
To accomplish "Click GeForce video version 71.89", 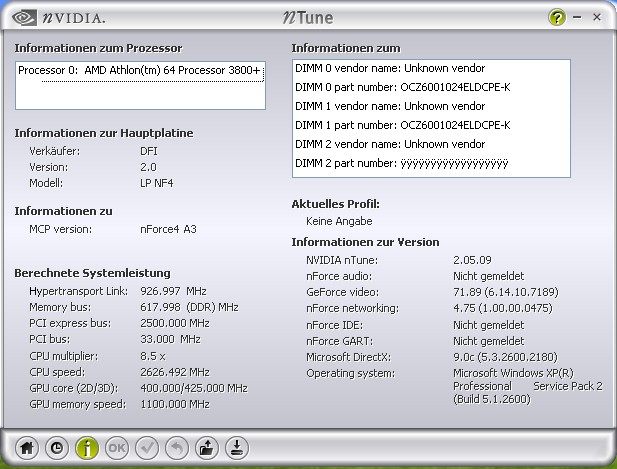I will (506, 292).
